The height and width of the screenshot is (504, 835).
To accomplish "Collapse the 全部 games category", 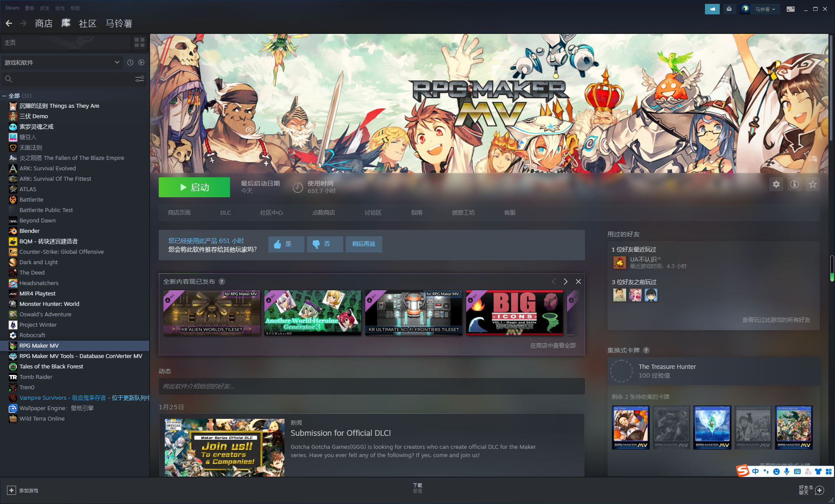I will [x=4, y=96].
